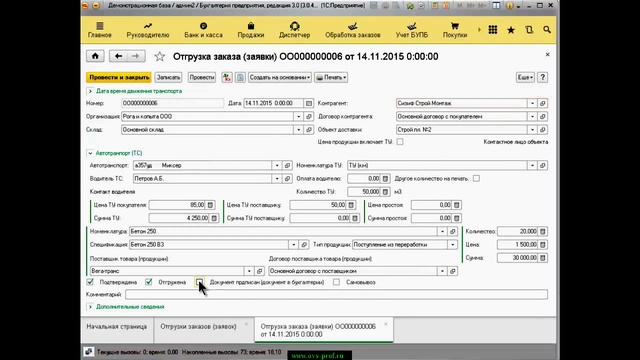640x360 pixels.
Task: Open the Обработка заказов section
Action: tap(353, 30)
